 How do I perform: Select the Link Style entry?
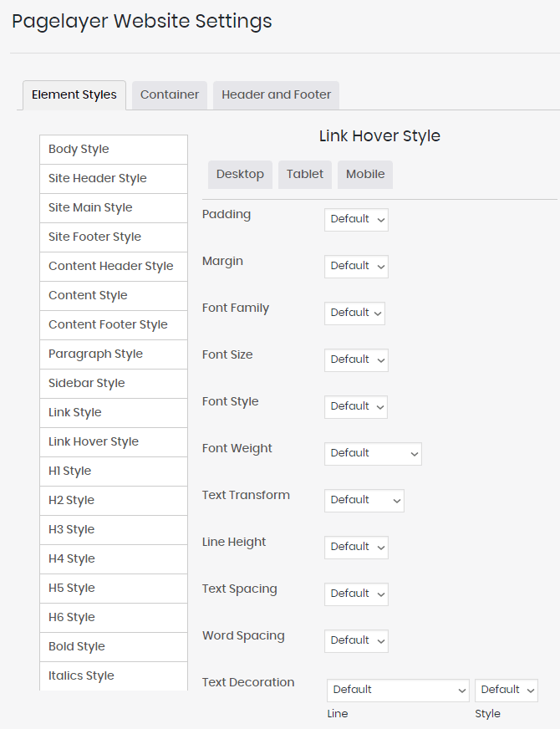pyautogui.click(x=114, y=413)
